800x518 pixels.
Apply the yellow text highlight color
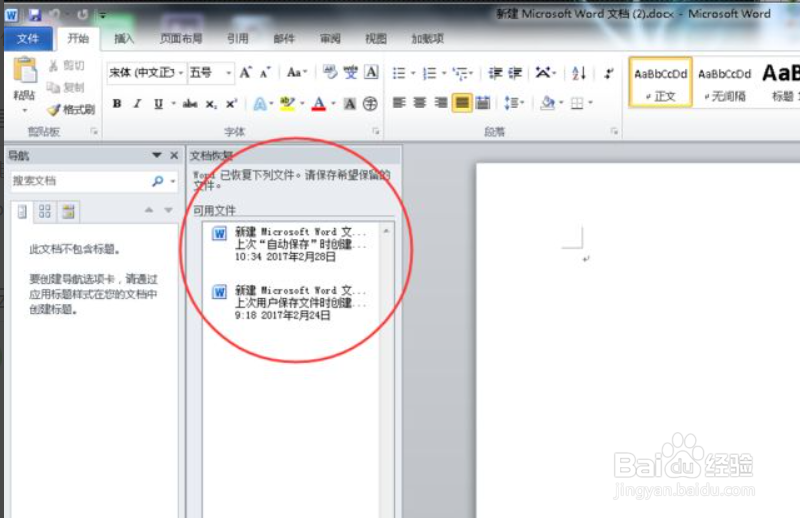(x=287, y=104)
